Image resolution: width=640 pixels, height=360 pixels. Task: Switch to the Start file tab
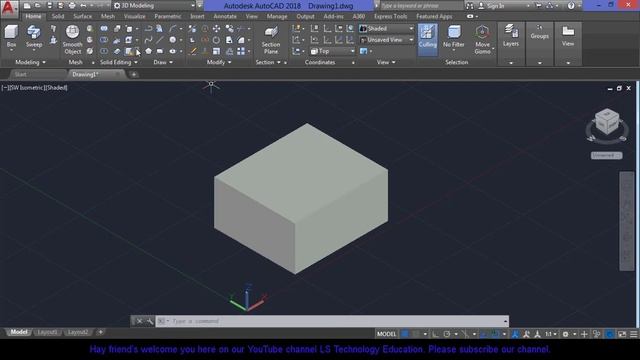click(x=20, y=74)
